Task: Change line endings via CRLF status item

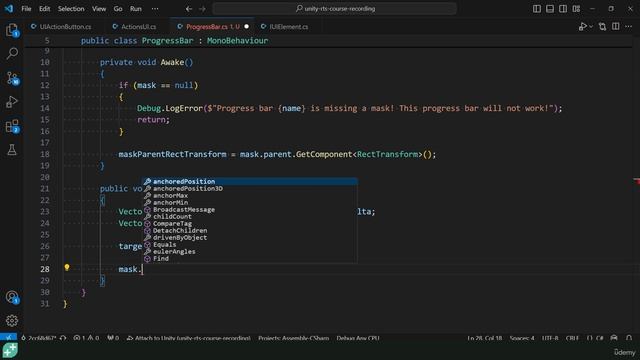Action: (x=572, y=338)
